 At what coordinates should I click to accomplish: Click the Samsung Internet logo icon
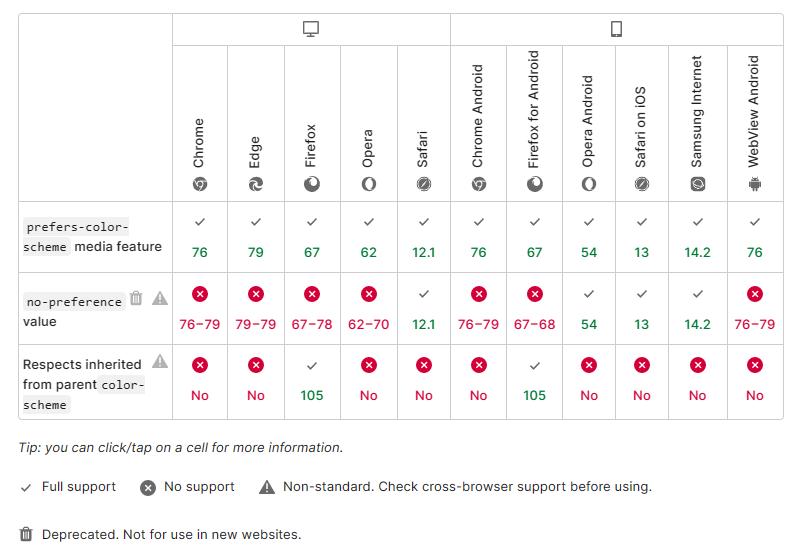click(x=698, y=184)
